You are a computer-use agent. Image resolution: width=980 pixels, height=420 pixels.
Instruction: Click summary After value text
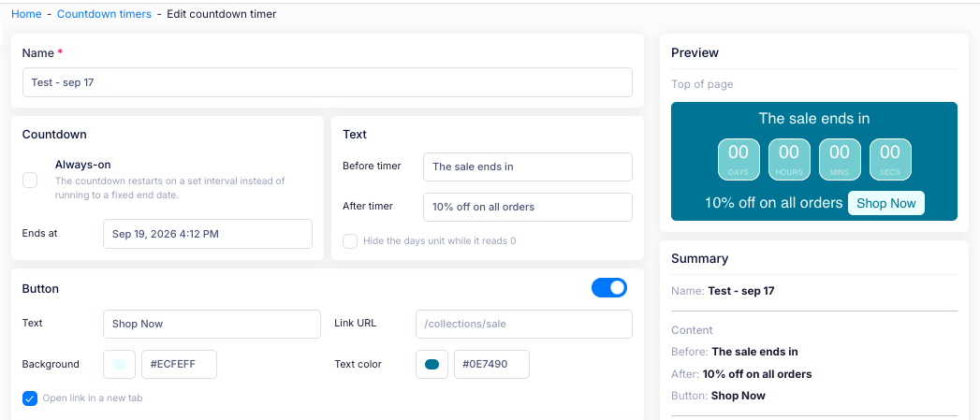point(757,374)
